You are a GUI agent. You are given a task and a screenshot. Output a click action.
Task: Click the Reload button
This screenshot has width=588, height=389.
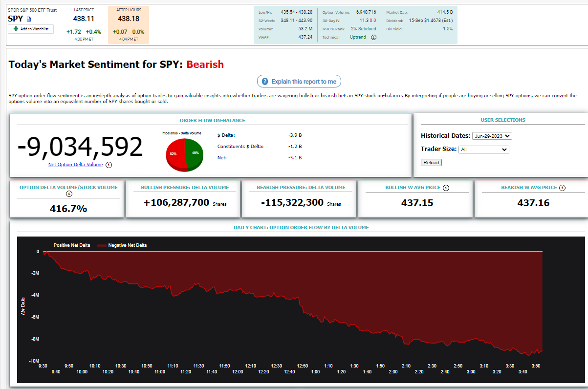pos(431,162)
